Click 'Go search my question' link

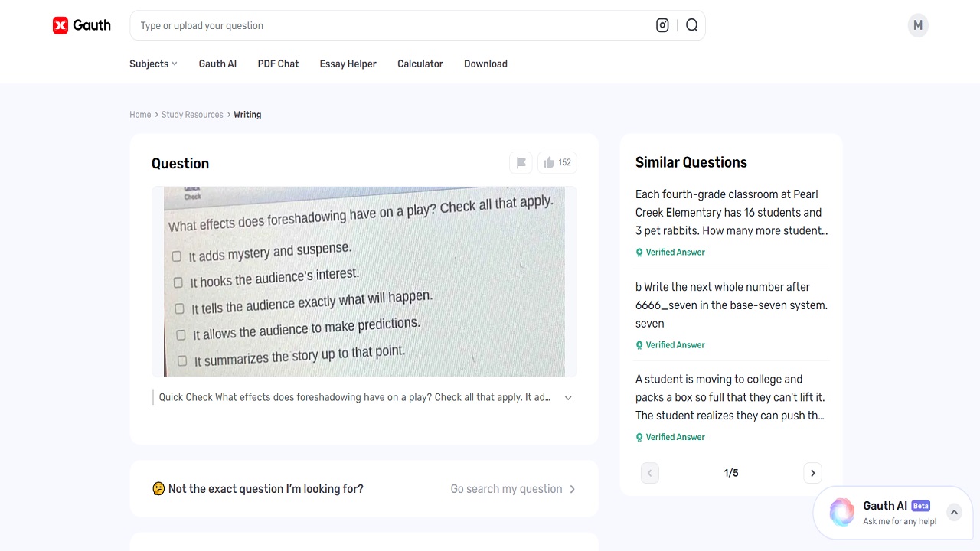point(505,488)
